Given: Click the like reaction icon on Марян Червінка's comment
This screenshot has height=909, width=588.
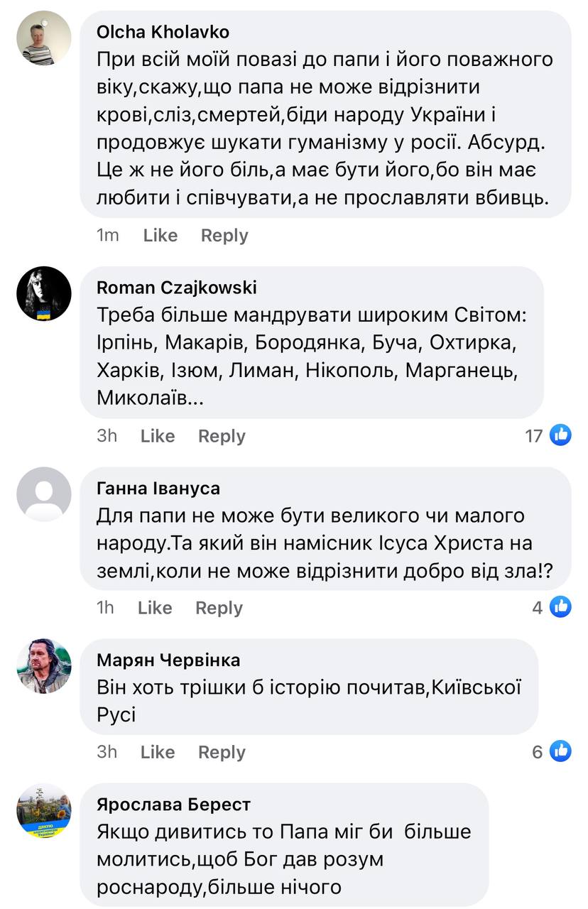Looking at the screenshot, I should (x=561, y=751).
